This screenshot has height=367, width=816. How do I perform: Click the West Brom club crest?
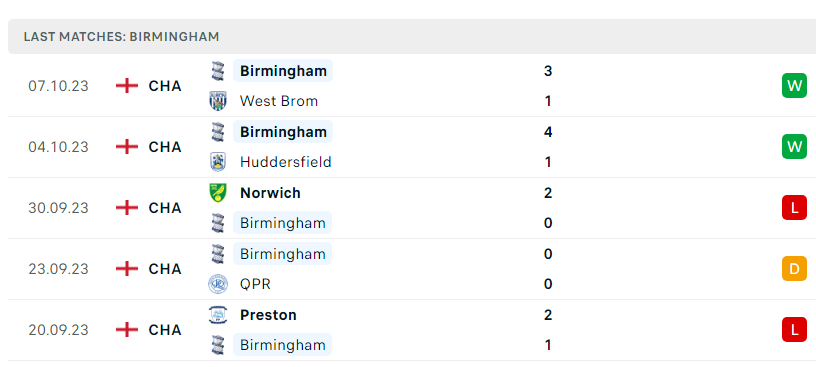click(x=218, y=101)
